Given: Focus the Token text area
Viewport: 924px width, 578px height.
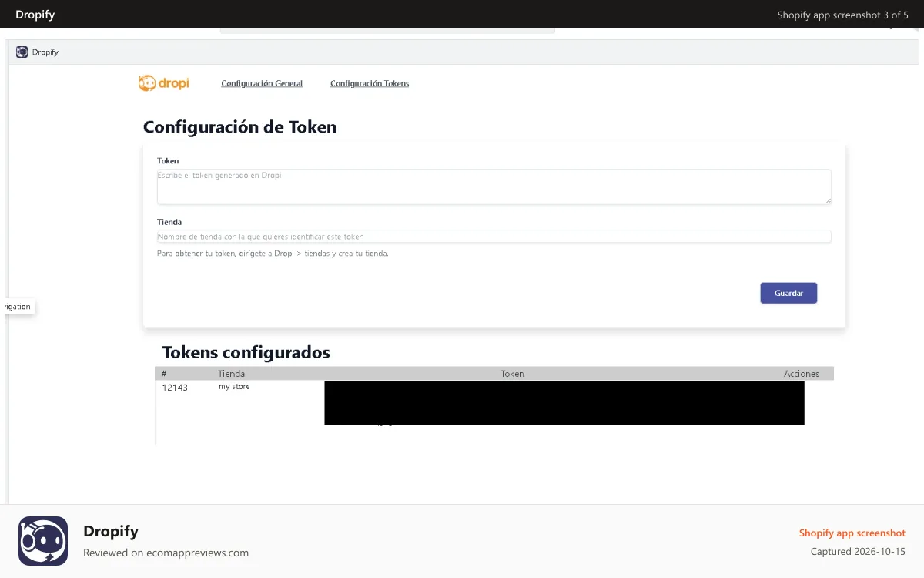Looking at the screenshot, I should click(x=494, y=187).
